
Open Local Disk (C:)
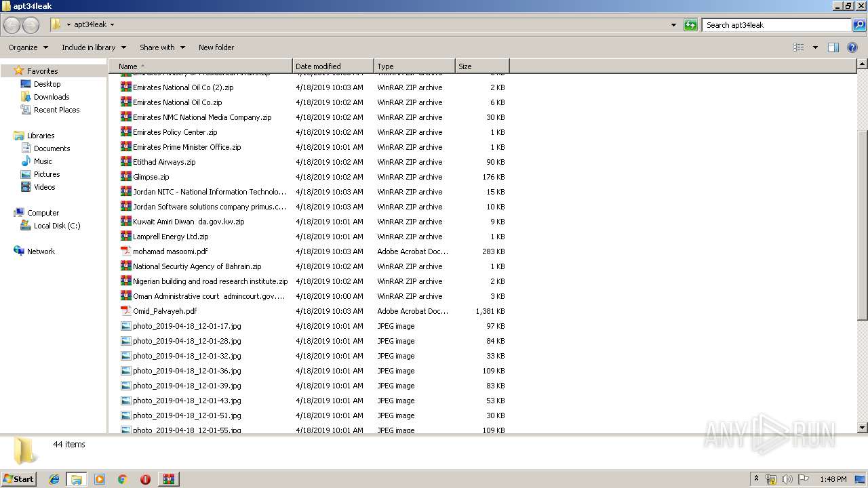point(57,226)
